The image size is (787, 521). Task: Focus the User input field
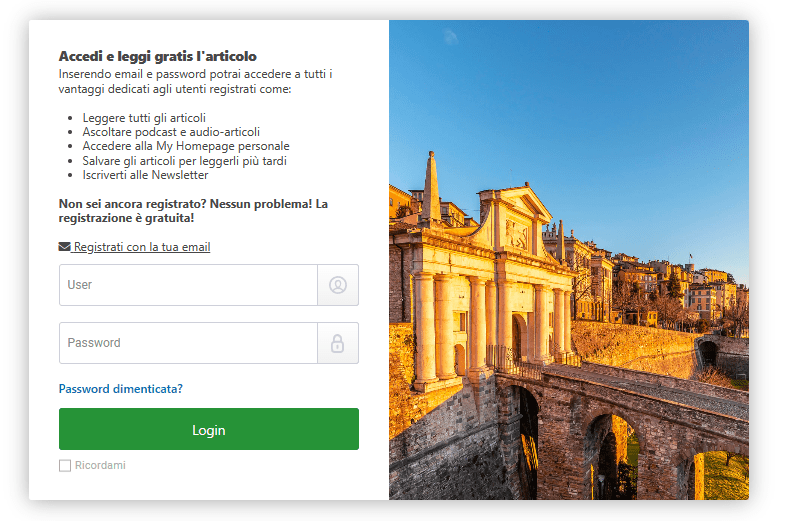[x=188, y=285]
